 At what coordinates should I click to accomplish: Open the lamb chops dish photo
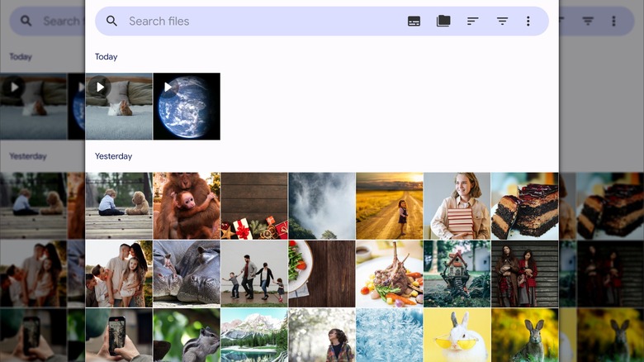(390, 274)
